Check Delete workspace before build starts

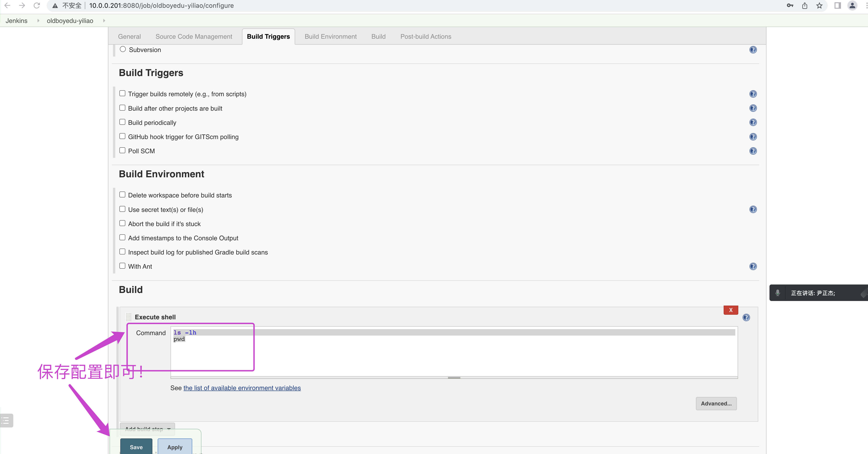click(122, 195)
